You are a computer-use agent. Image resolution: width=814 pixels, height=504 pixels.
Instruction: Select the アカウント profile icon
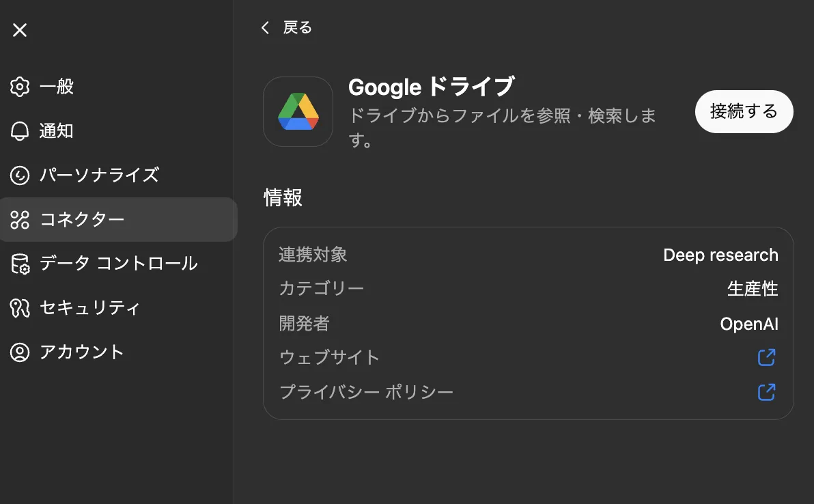(20, 352)
